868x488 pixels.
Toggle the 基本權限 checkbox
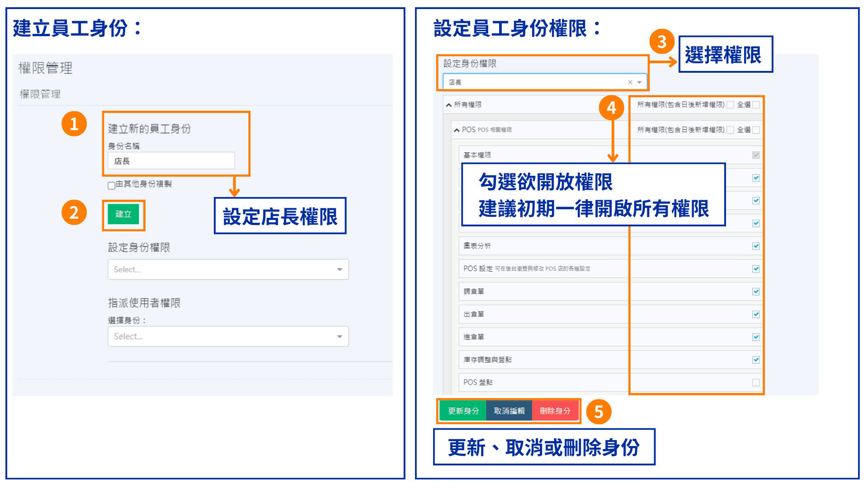coord(756,155)
